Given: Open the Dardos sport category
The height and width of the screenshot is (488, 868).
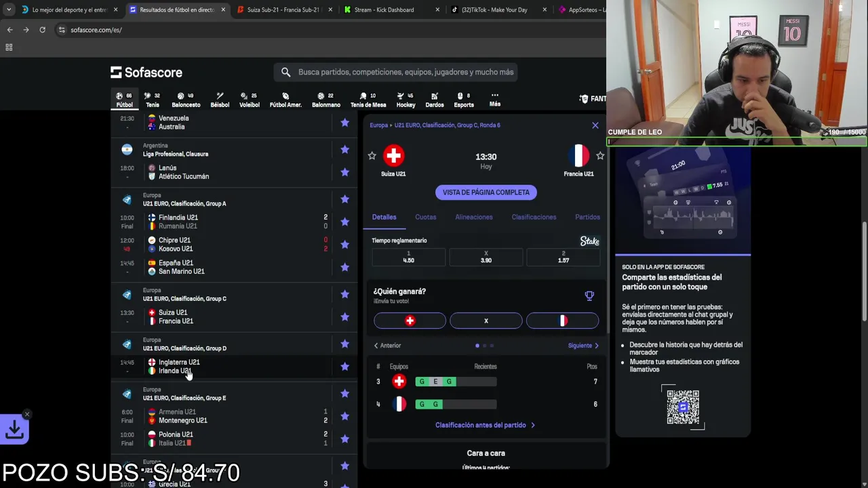Looking at the screenshot, I should (435, 100).
